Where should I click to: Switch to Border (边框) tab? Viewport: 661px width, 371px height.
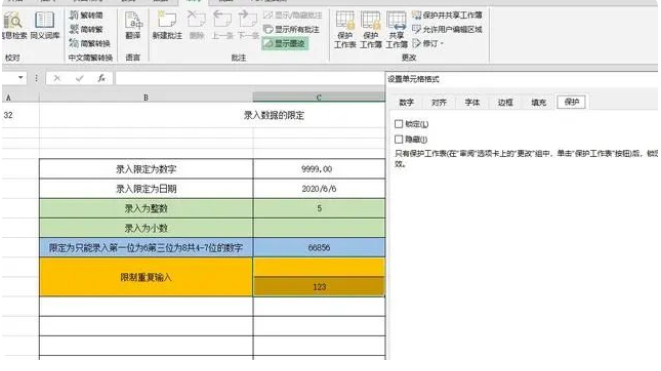(x=505, y=102)
